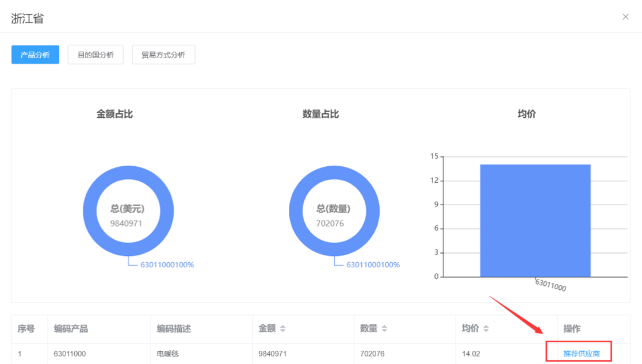642x364 pixels.
Task: Select legend label 63011000100% under 数量占比
Action: [373, 265]
